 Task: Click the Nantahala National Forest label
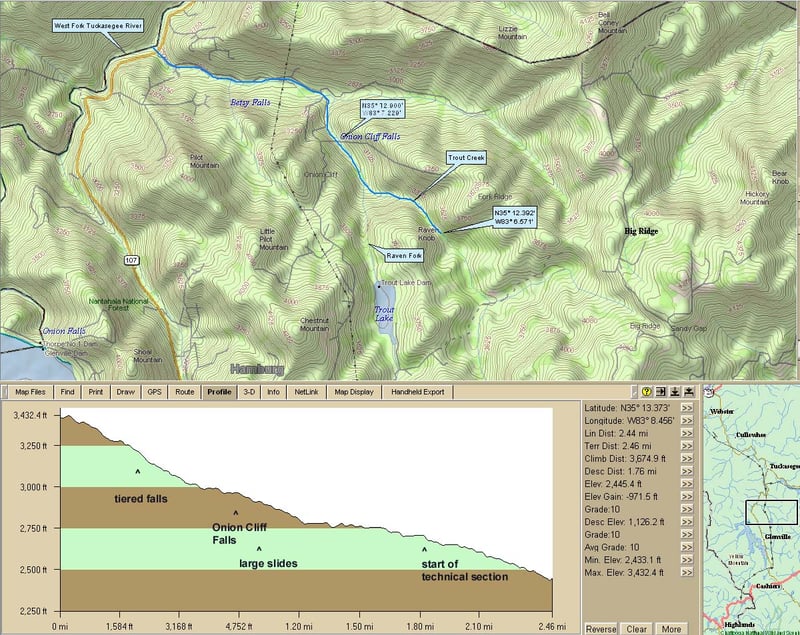tap(118, 304)
